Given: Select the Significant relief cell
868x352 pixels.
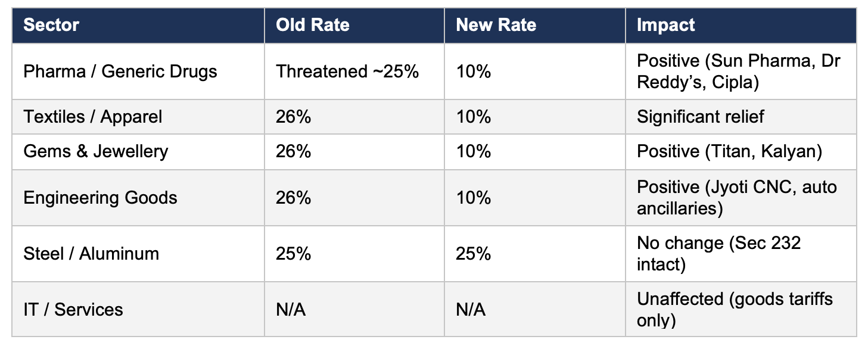Looking at the screenshot, I should (x=700, y=116).
